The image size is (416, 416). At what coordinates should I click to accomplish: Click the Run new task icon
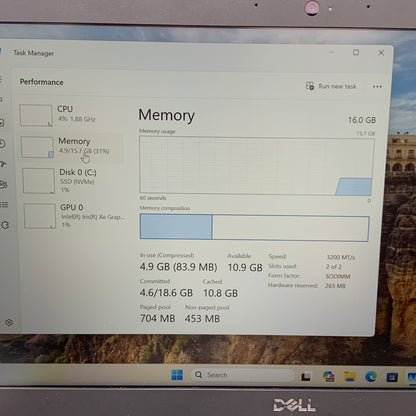(310, 86)
